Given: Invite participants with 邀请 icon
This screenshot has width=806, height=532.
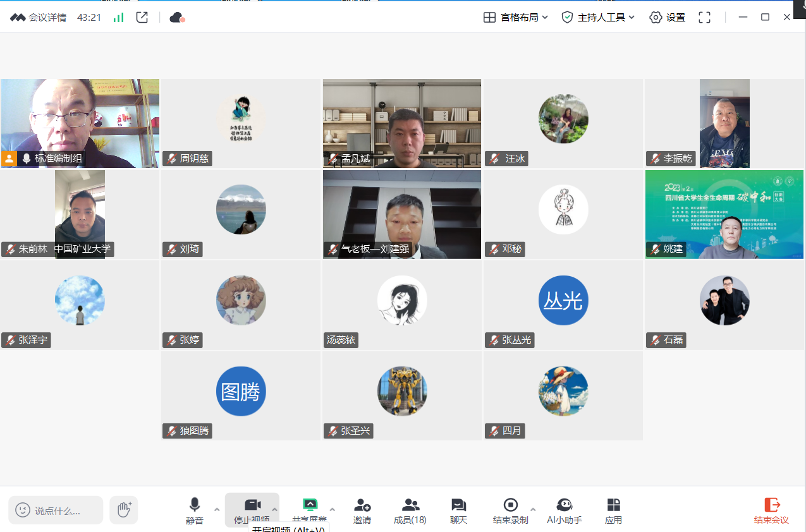Looking at the screenshot, I should (362, 511).
